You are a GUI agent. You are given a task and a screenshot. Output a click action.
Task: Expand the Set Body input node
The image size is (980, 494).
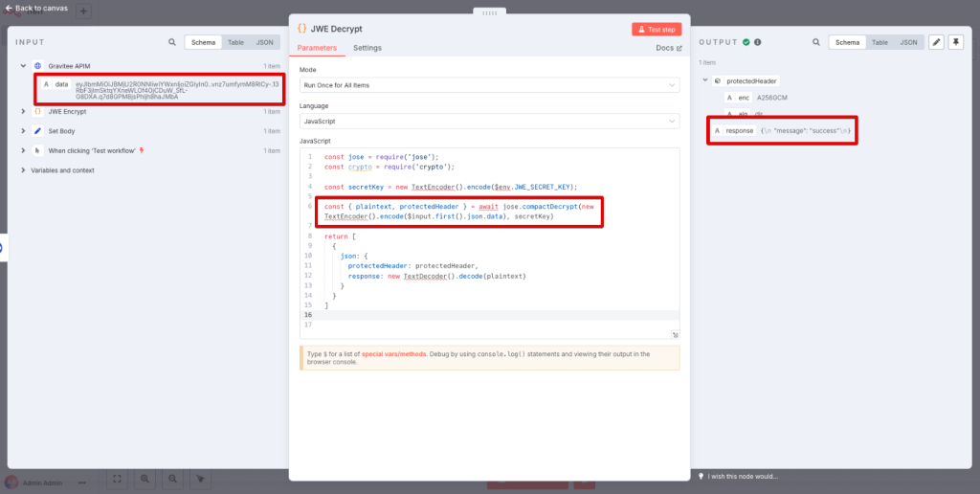(x=23, y=131)
